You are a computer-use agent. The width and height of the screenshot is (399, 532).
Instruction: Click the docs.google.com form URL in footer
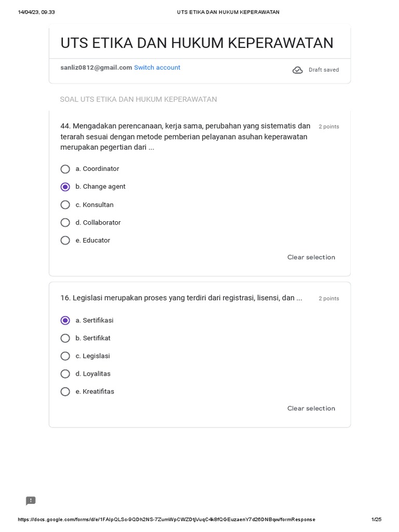point(166,520)
